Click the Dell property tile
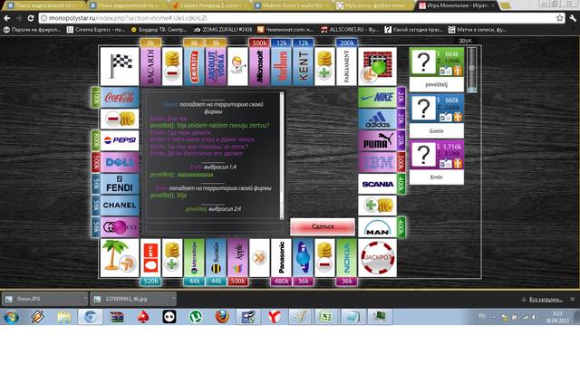The height and width of the screenshot is (392, 580). [120, 163]
